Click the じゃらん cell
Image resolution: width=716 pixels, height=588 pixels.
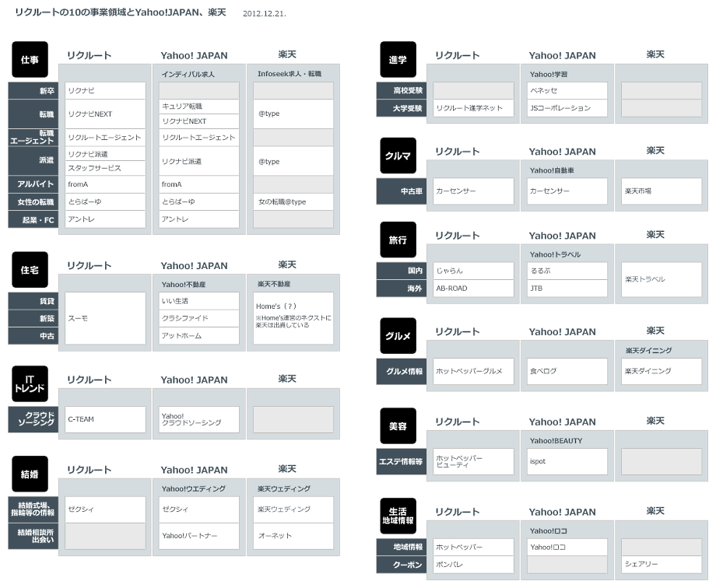(x=473, y=271)
